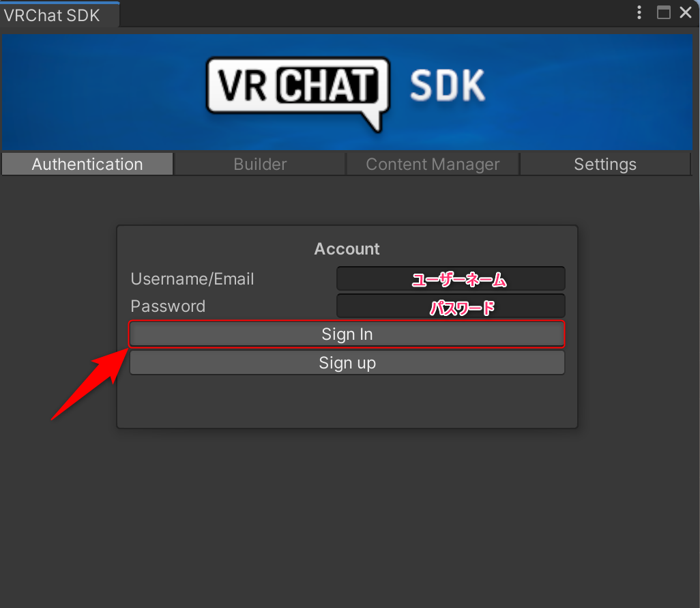Focus the Username/Email input field
The image size is (700, 608).
coord(451,278)
